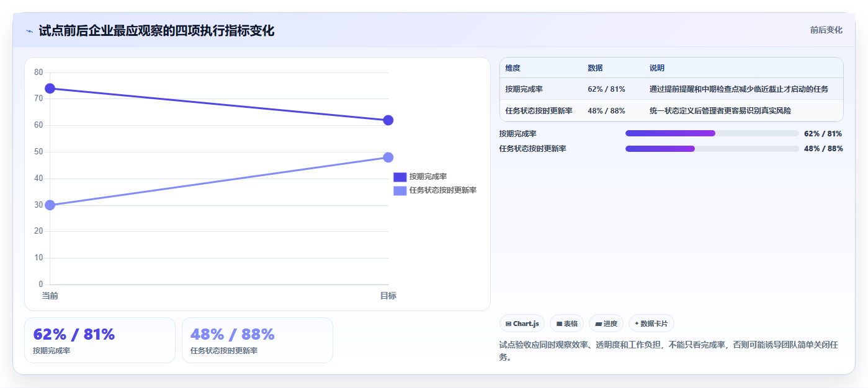The height and width of the screenshot is (388, 868).
Task: Toggle the 任务状态按时更新率 legend color box
Action: click(400, 190)
